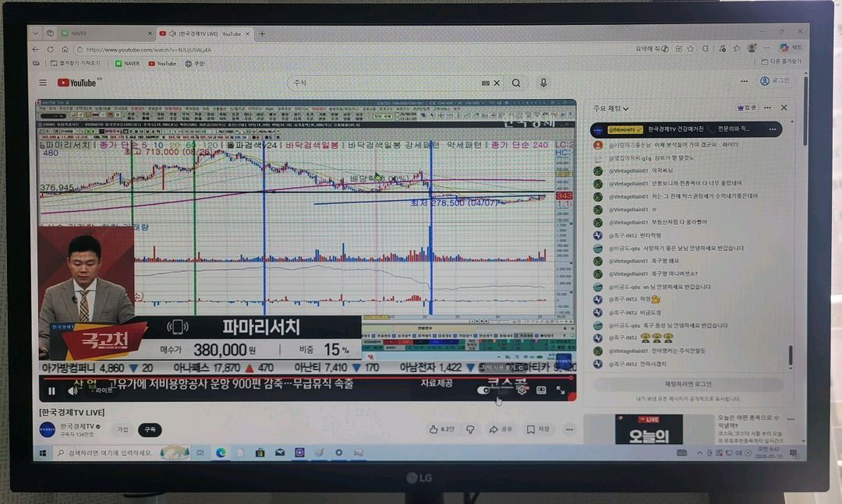
Task: Expand the tab search dropdown
Action: coord(35,33)
